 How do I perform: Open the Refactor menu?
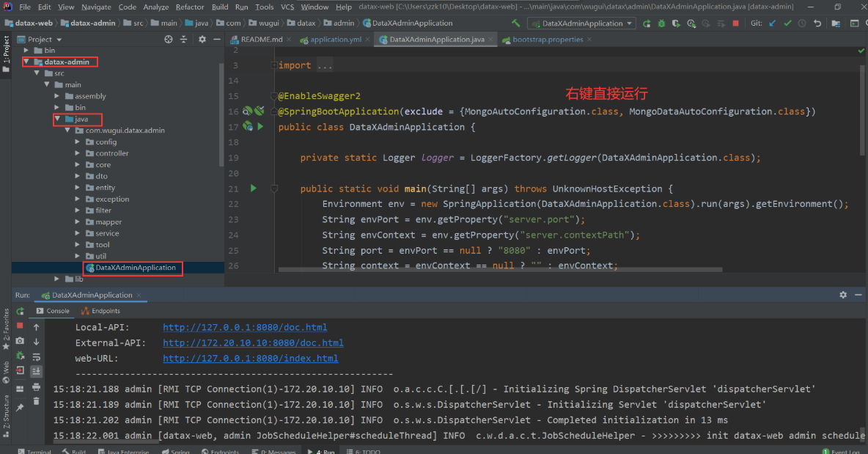coord(190,7)
